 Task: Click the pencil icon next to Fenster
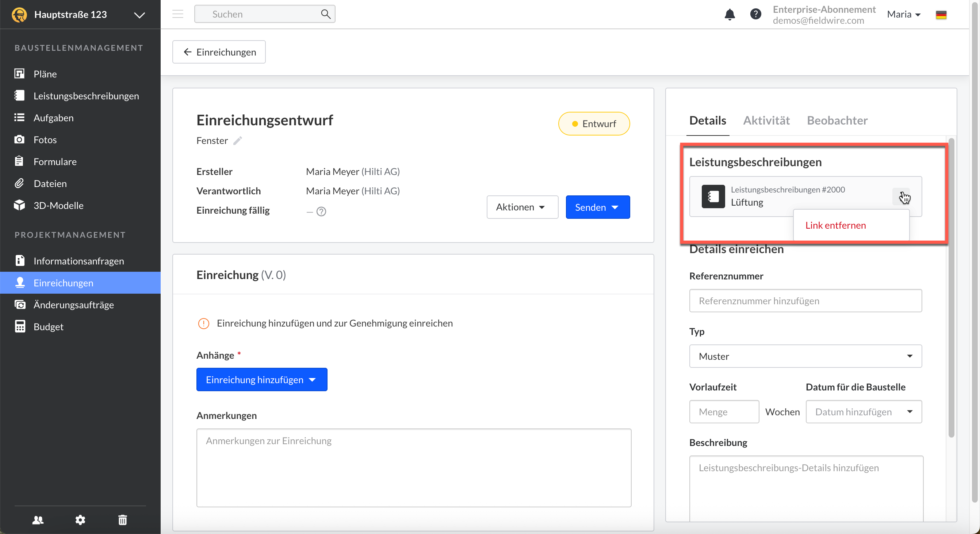pyautogui.click(x=237, y=141)
